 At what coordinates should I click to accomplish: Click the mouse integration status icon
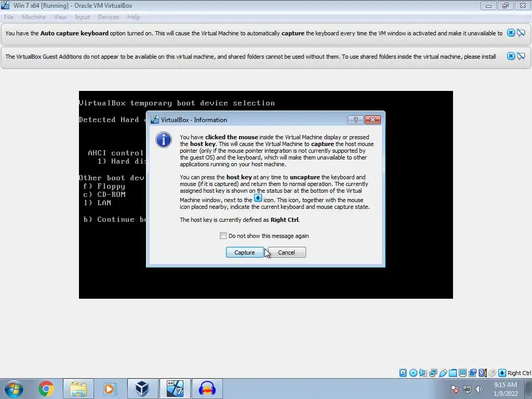click(493, 373)
